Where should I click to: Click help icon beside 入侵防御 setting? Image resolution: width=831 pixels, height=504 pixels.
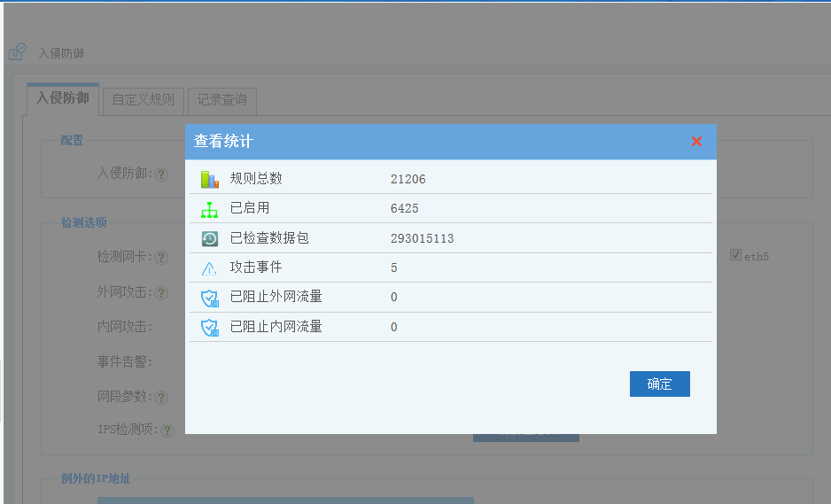click(x=161, y=174)
